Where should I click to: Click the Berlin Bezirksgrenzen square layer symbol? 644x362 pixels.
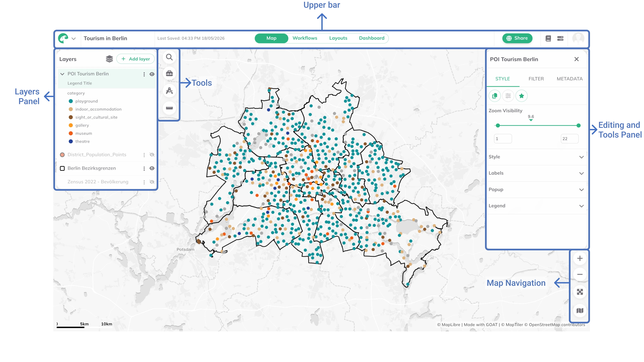[62, 168]
